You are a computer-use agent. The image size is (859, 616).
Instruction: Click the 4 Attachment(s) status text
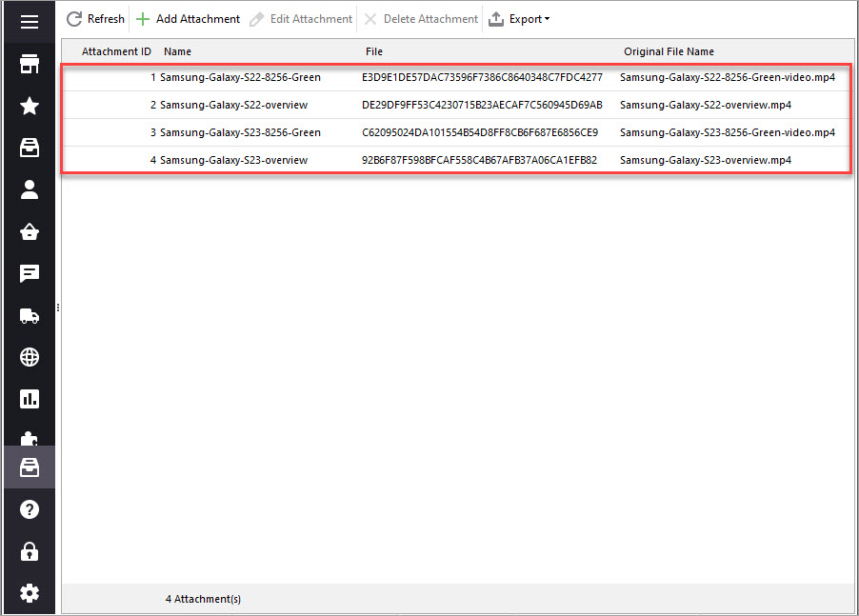(203, 599)
